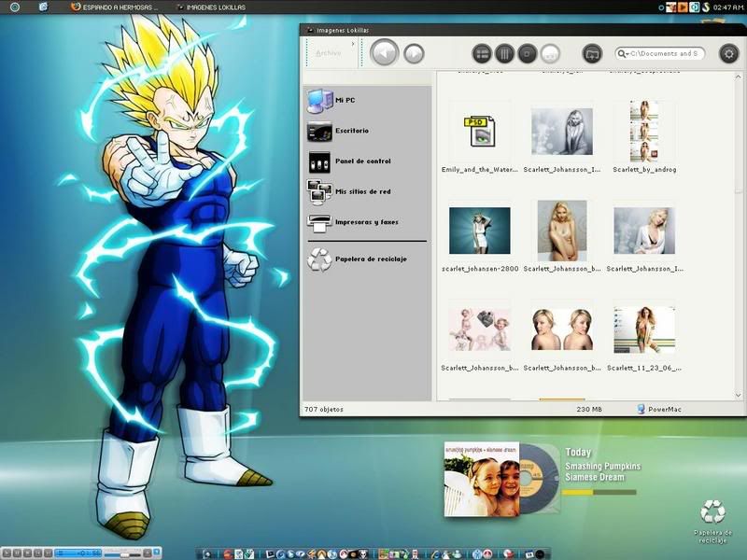This screenshot has width=747, height=560.
Task: Click the light gray round view button
Action: [x=550, y=54]
